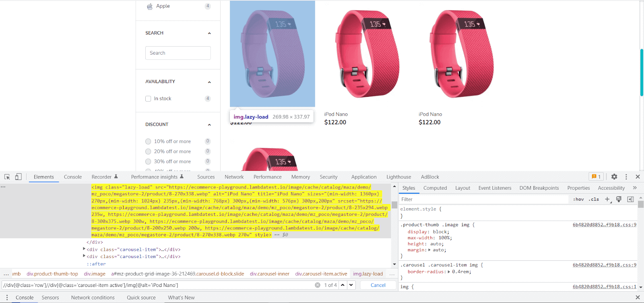
Task: Click the page vertical scrollbar thumb
Action: (642, 72)
